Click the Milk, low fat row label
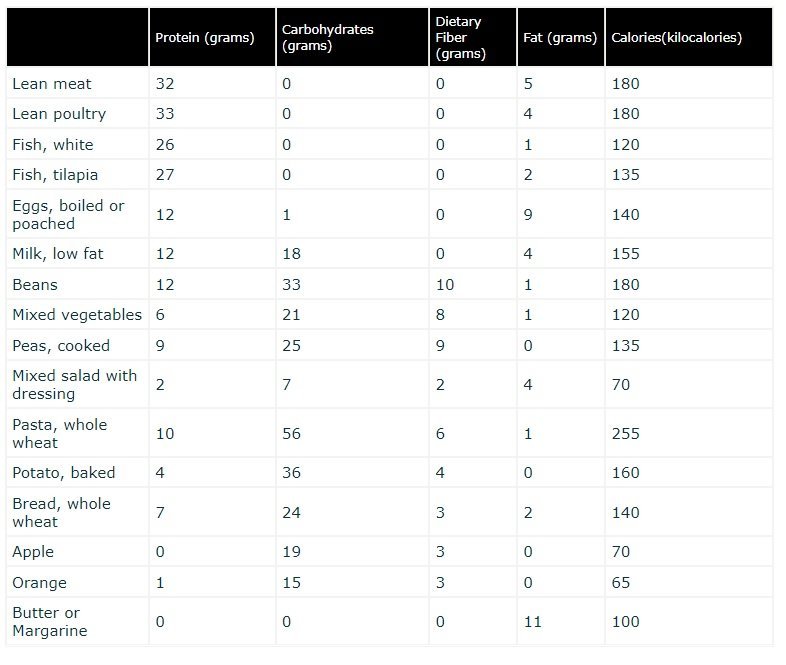The width and height of the screenshot is (786, 665). click(x=58, y=254)
